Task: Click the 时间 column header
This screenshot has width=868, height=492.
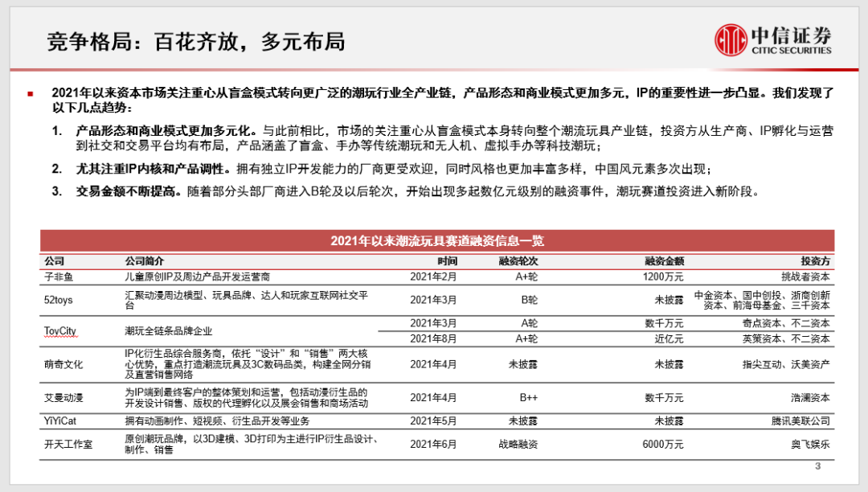Action: click(448, 260)
